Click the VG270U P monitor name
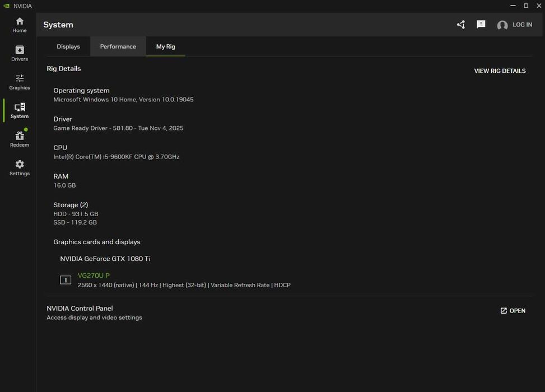The image size is (545, 392). coord(94,276)
